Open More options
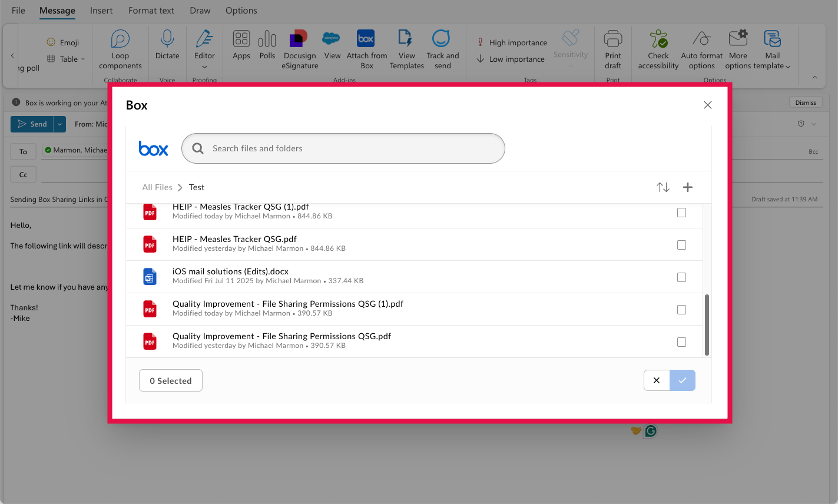 coord(738,49)
